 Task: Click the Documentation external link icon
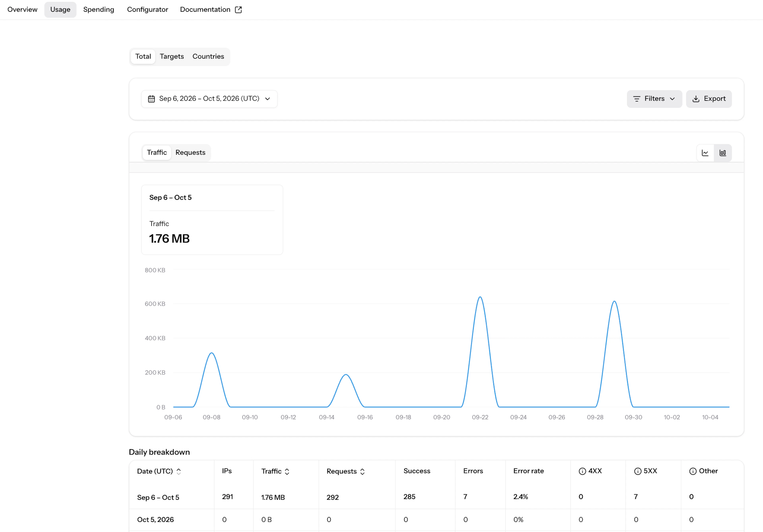tap(238, 10)
